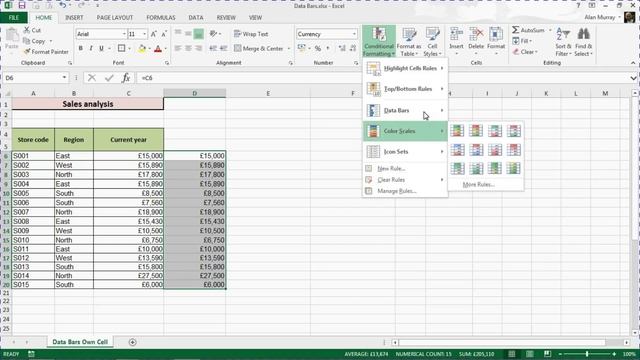Adjust the zoom slider handle
Screen dimensions: 640x360
(x=587, y=354)
